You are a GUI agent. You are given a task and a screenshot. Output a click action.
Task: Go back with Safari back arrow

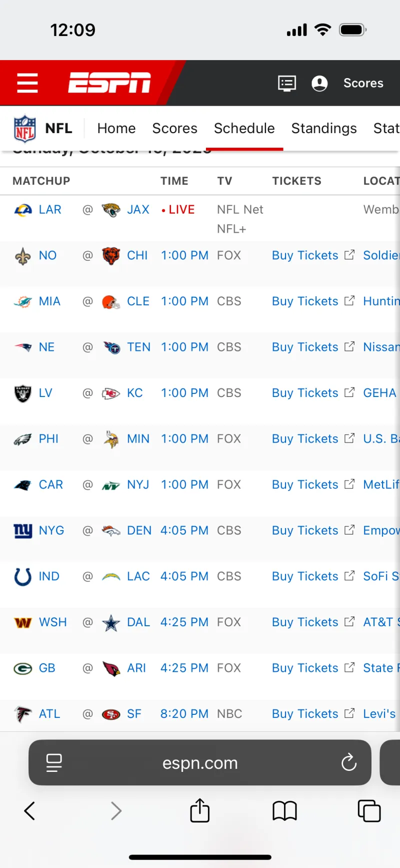[x=30, y=810]
